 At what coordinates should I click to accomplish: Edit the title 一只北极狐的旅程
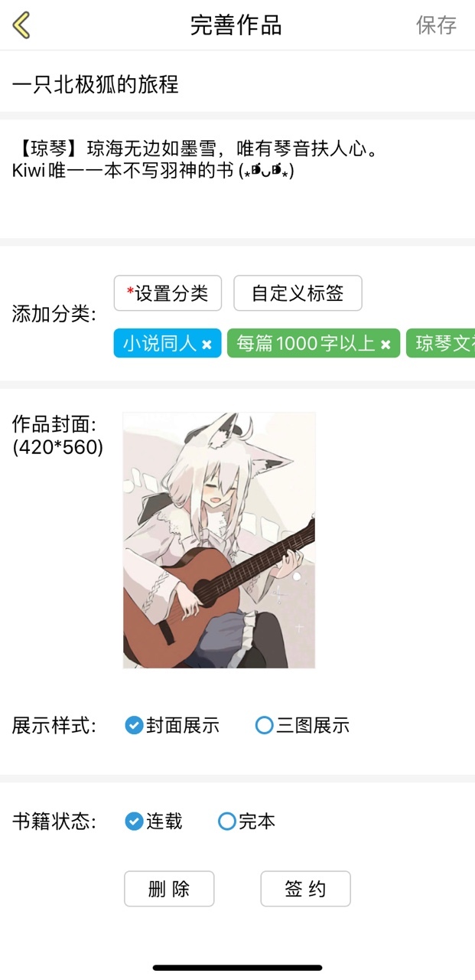tap(237, 83)
